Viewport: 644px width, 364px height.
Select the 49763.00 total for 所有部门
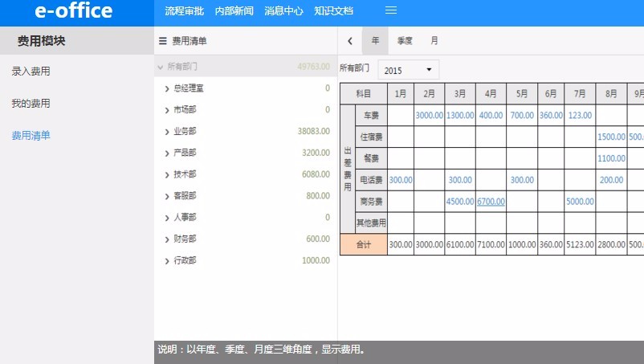pyautogui.click(x=314, y=67)
